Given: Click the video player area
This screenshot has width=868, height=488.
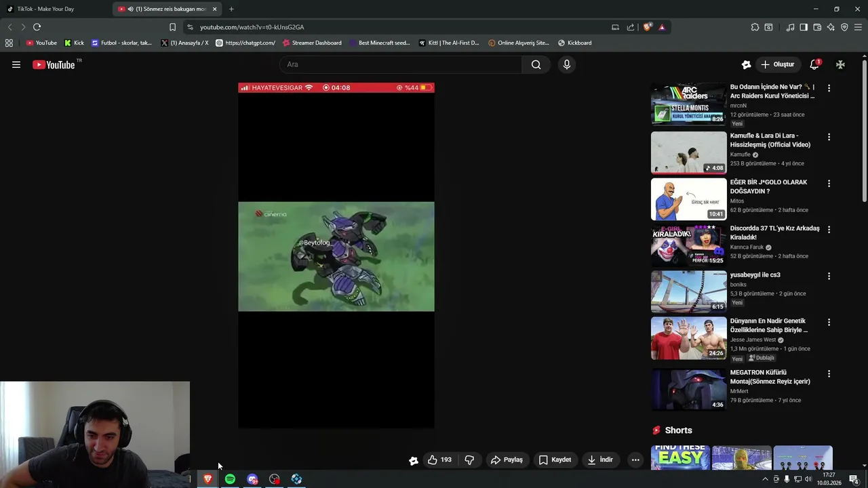Looking at the screenshot, I should point(336,256).
